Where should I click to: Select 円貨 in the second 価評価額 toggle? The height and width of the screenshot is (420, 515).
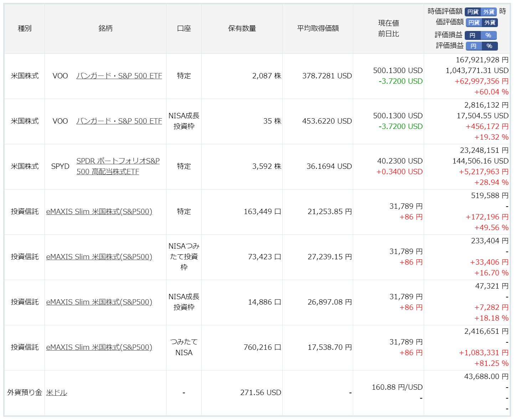474,23
